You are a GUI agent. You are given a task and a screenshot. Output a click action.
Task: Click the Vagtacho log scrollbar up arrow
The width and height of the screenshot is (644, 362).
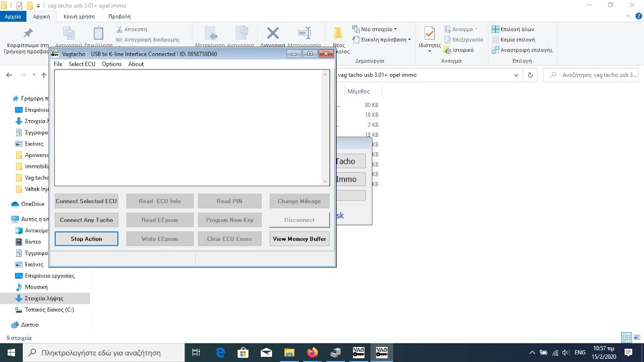click(x=325, y=75)
